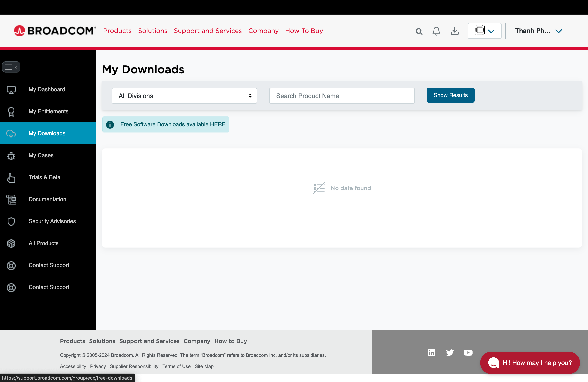Click the info icon in free downloads banner
Image resolution: width=588 pixels, height=382 pixels.
pyautogui.click(x=110, y=125)
